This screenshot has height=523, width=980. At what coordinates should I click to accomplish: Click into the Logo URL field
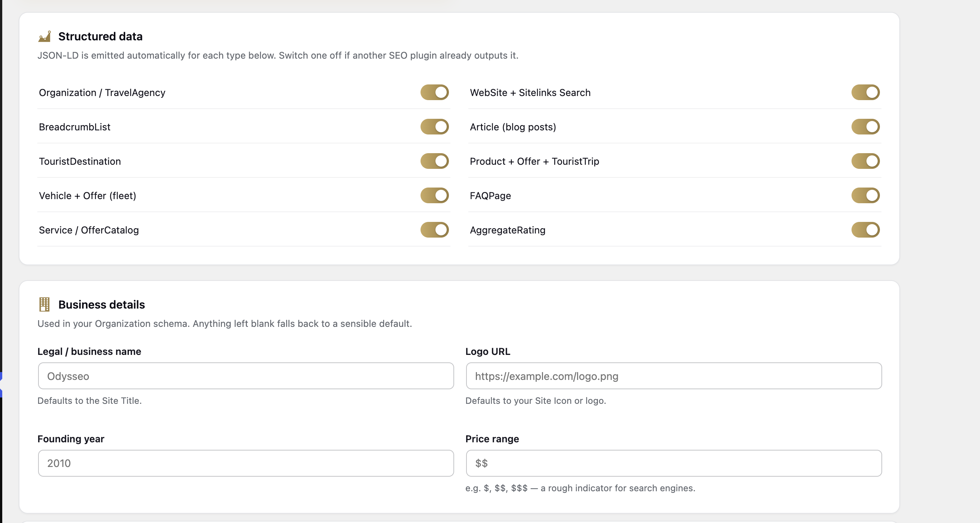click(x=674, y=376)
